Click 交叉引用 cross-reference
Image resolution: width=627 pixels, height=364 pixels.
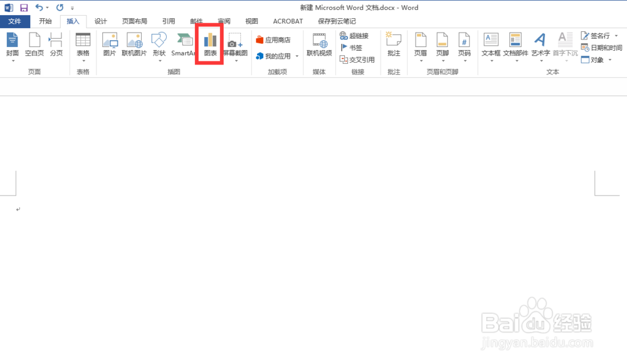357,60
